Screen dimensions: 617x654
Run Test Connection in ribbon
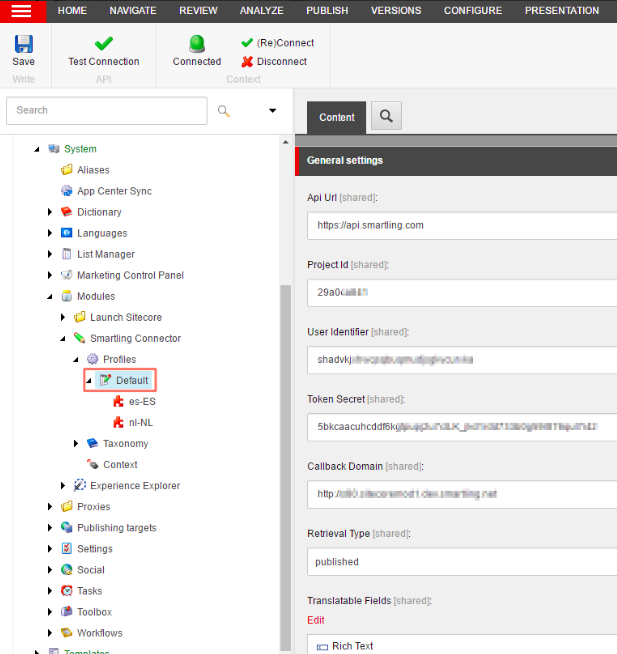103,45
